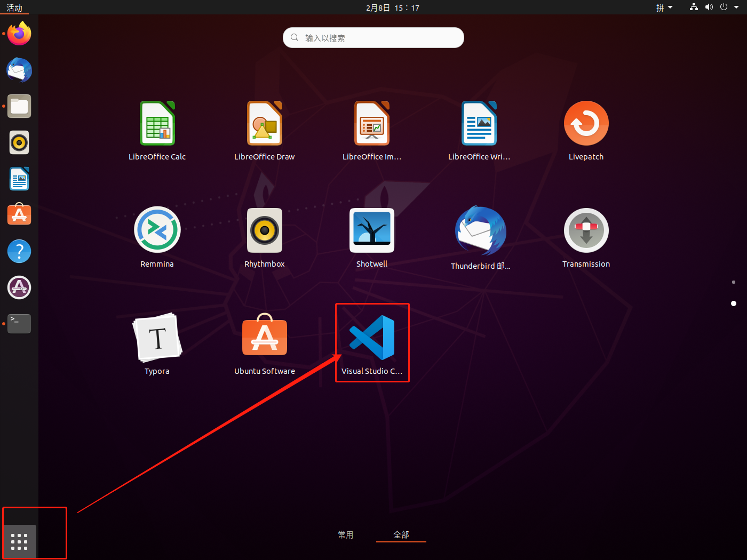Click the "Typora" label text

(157, 371)
